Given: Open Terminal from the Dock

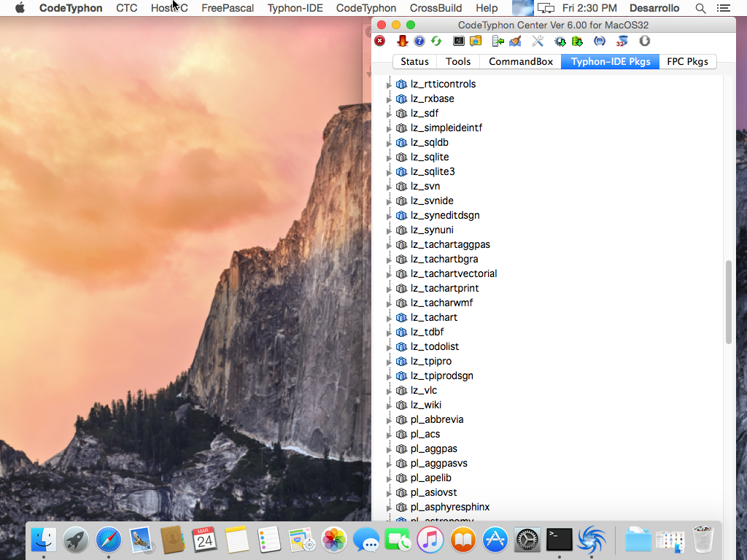Looking at the screenshot, I should pos(559,540).
